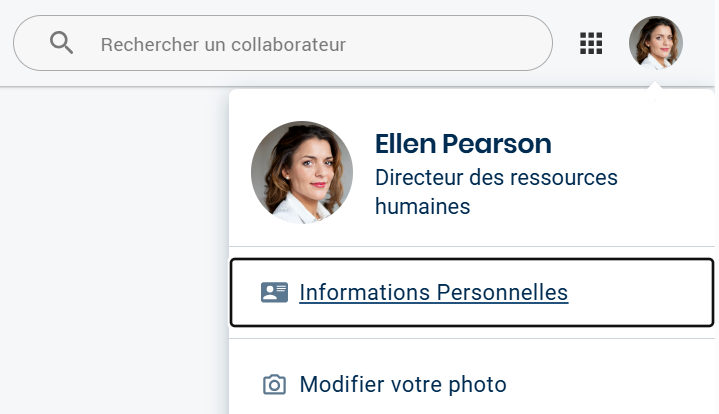719x414 pixels.
Task: Click the blank gray area left of the menu
Action: (110, 250)
